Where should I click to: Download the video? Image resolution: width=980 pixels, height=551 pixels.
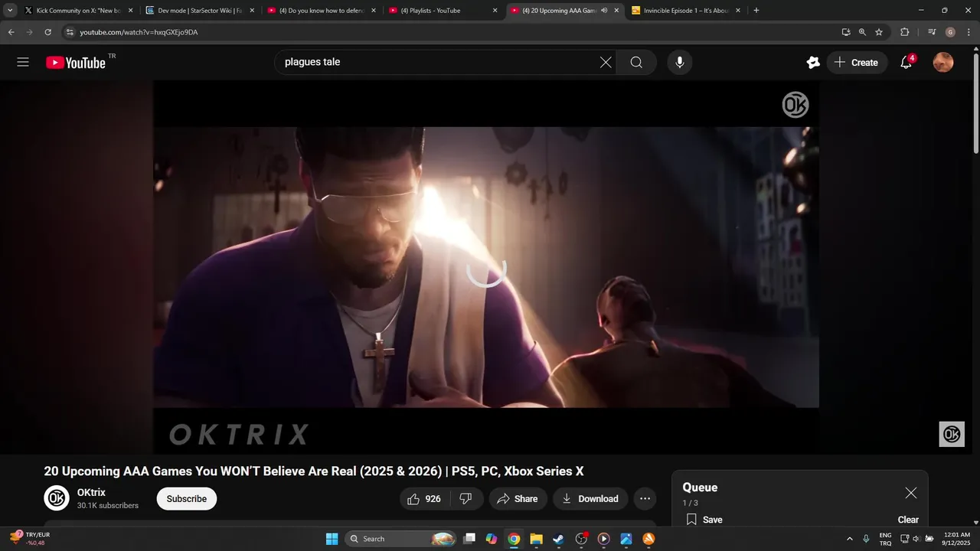(x=590, y=499)
